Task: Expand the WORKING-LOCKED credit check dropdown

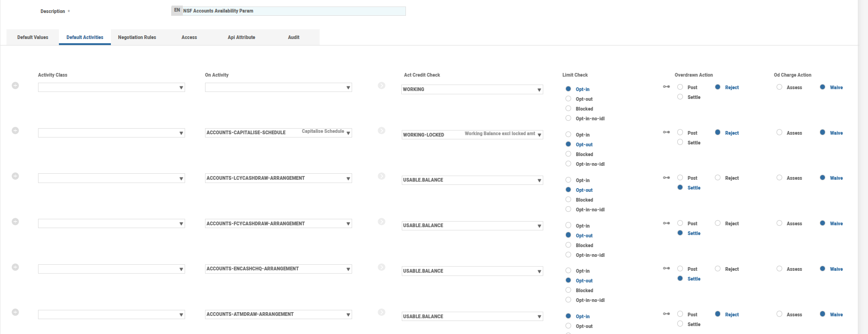Action: click(539, 135)
